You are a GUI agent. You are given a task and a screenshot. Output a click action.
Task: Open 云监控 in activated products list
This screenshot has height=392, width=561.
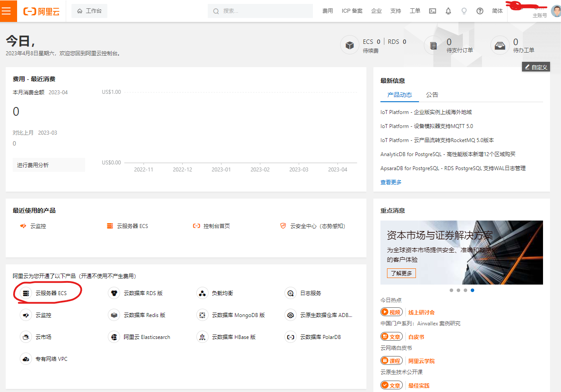coord(36,315)
